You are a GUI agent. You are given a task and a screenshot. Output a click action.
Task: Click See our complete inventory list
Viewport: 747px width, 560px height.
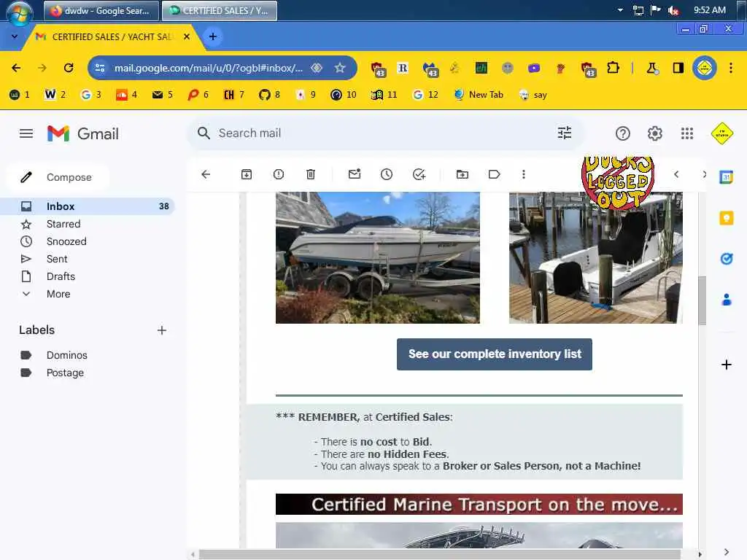pos(495,354)
